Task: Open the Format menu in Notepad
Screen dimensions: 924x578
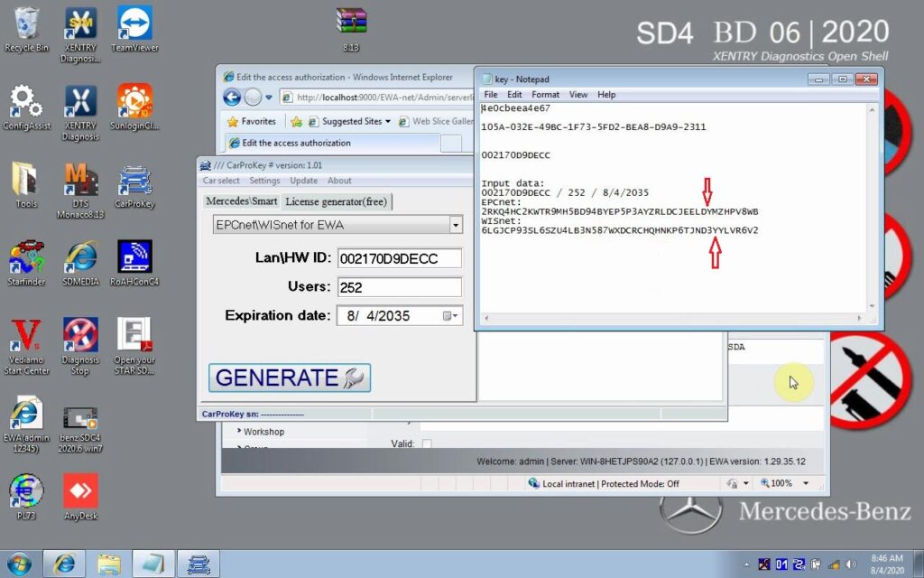Action: [545, 95]
